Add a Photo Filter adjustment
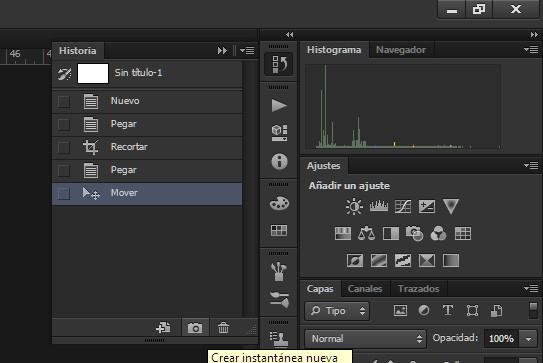 tap(415, 233)
